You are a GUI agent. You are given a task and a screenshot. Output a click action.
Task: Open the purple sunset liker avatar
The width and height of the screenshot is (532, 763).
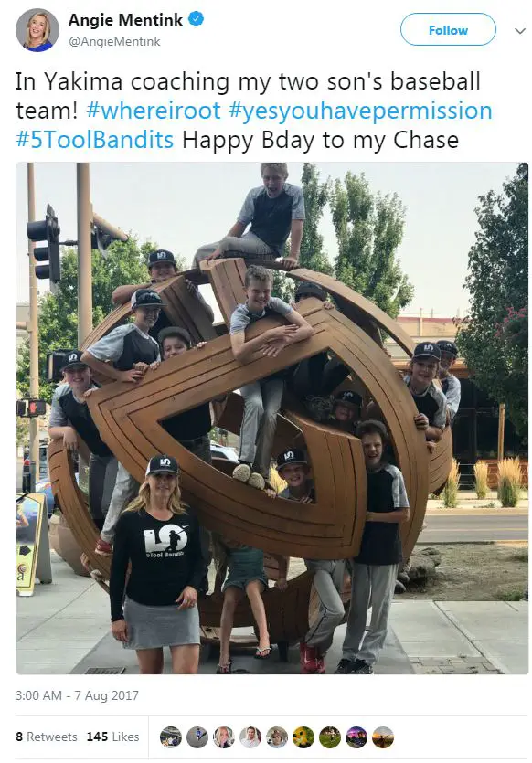tap(356, 737)
